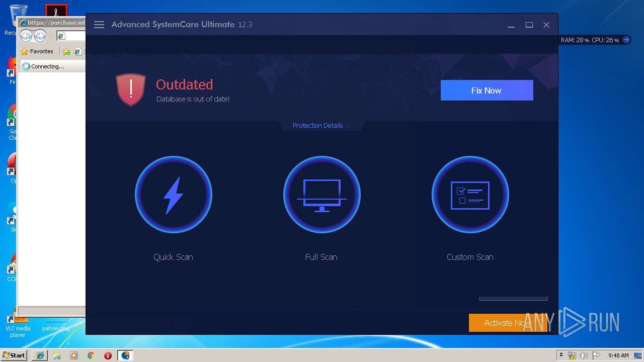Click Back button in Internet Explorer window
This screenshot has width=644, height=362.
point(26,36)
